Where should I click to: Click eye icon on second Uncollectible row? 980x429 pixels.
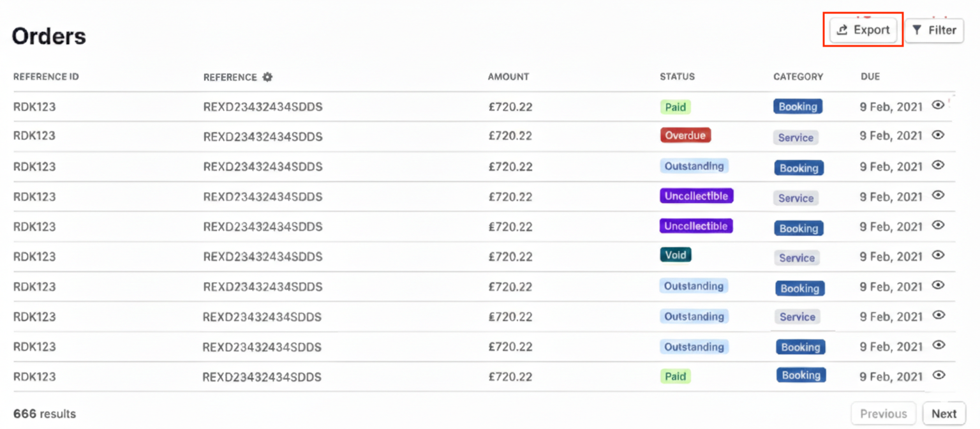pyautogui.click(x=938, y=225)
